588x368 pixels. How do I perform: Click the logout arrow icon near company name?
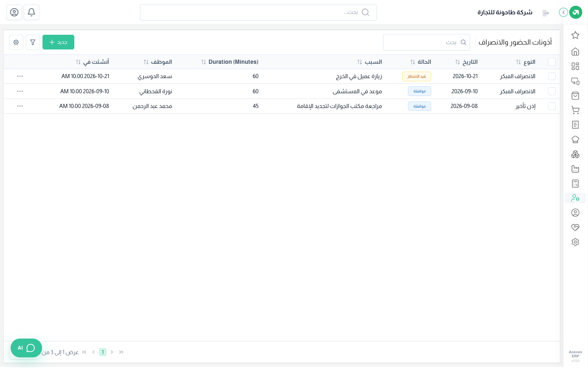(x=546, y=13)
